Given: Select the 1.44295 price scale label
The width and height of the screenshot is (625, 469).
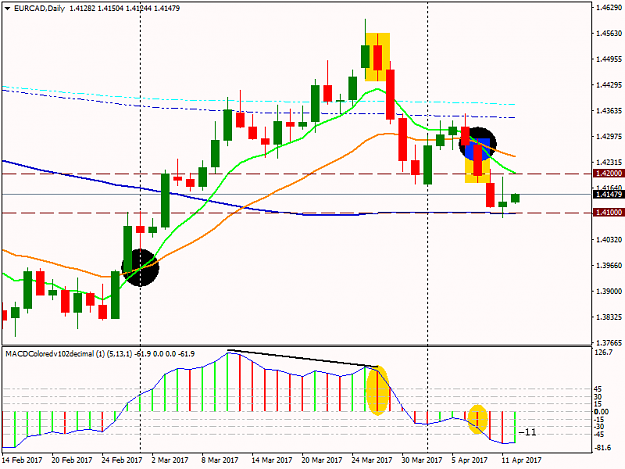Looking at the screenshot, I should (x=609, y=85).
